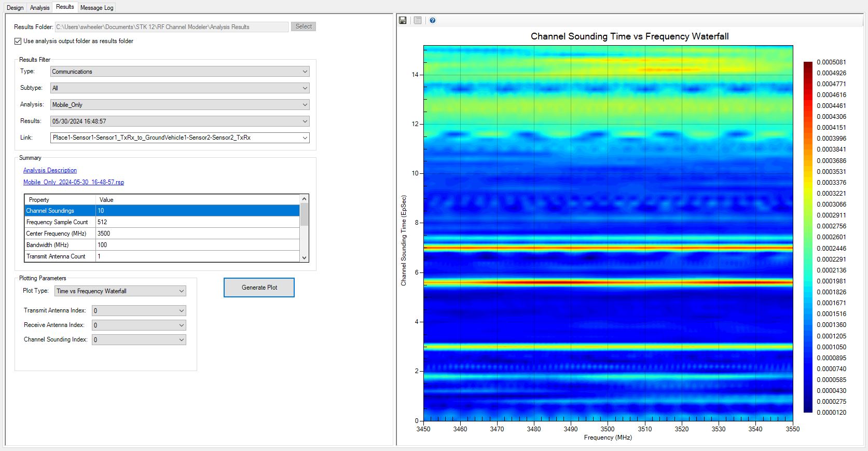Expand the Results date dropdown
The width and height of the screenshot is (868, 451).
coord(180,121)
